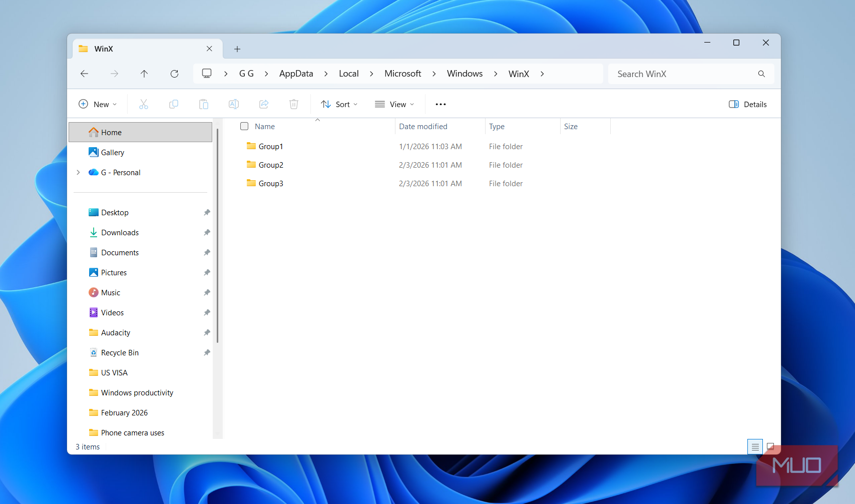Click the Cut scissors icon

pyautogui.click(x=144, y=104)
